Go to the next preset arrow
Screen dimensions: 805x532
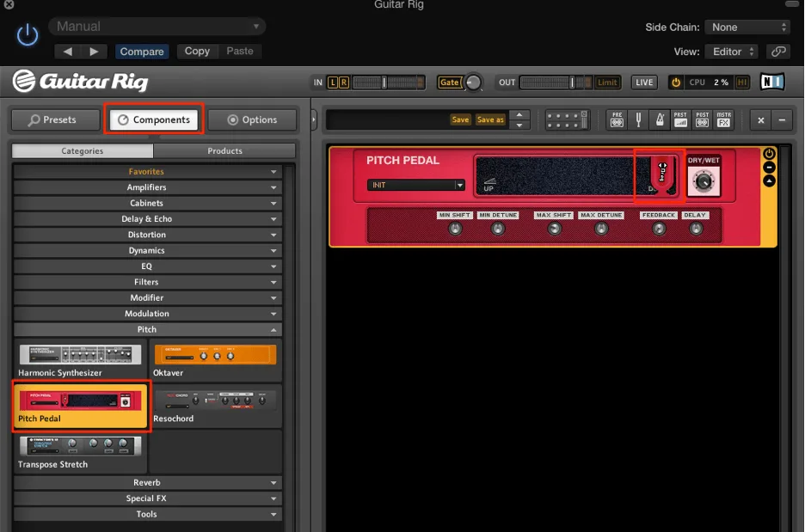tap(94, 52)
